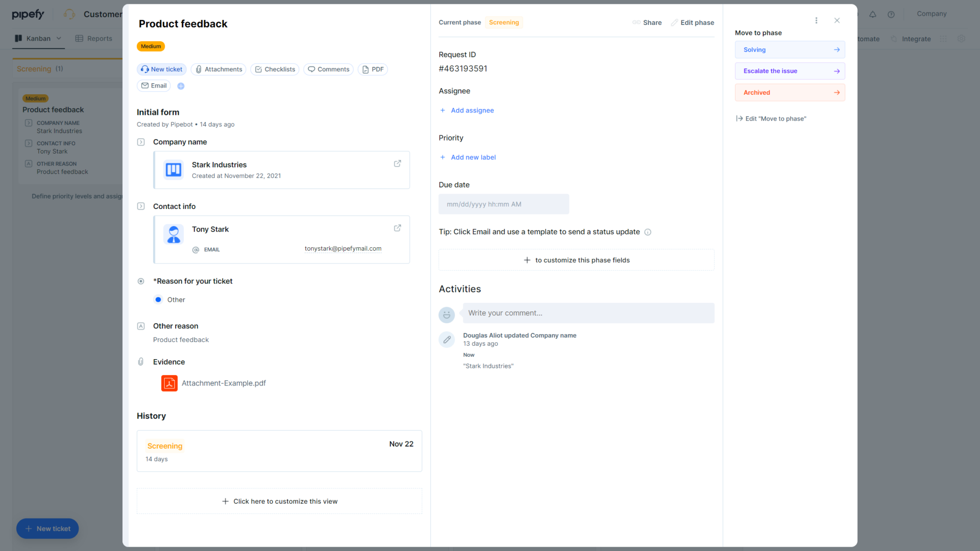Click the plus icon to add more actions

pos(181,86)
